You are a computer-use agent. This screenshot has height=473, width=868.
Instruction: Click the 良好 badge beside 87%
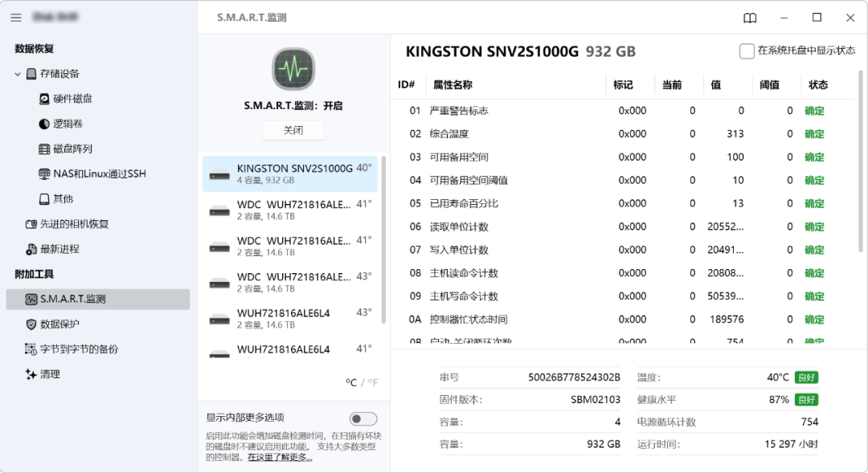tap(807, 399)
